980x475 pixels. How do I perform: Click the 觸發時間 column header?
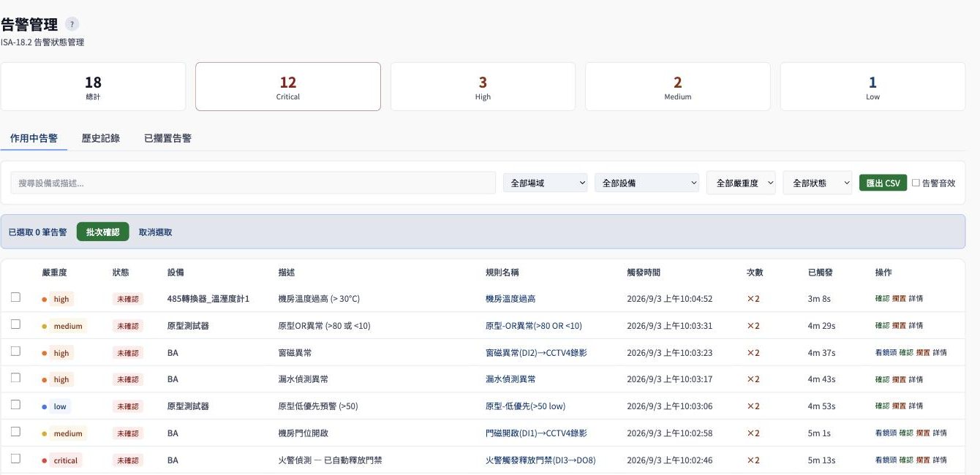(x=644, y=273)
